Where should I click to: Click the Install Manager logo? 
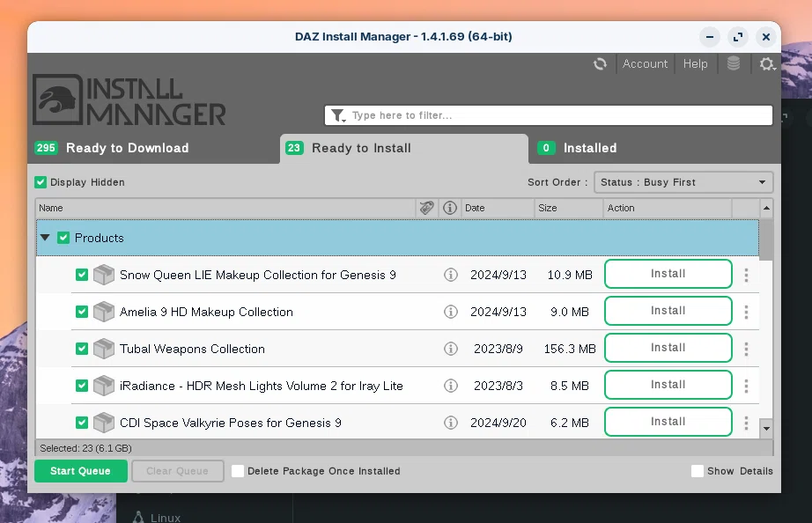pyautogui.click(x=129, y=100)
